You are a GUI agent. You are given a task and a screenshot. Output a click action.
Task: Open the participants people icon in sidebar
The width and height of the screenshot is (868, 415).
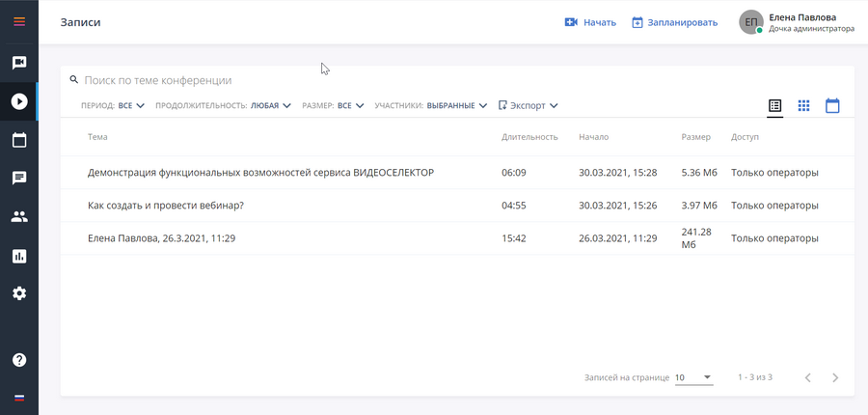pyautogui.click(x=19, y=216)
